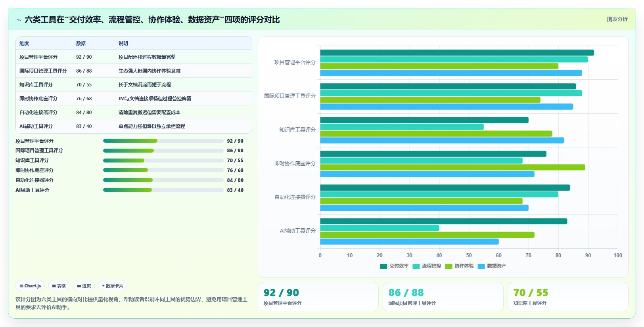Click table value 76 / 68
644x327 pixels.
tap(84, 99)
